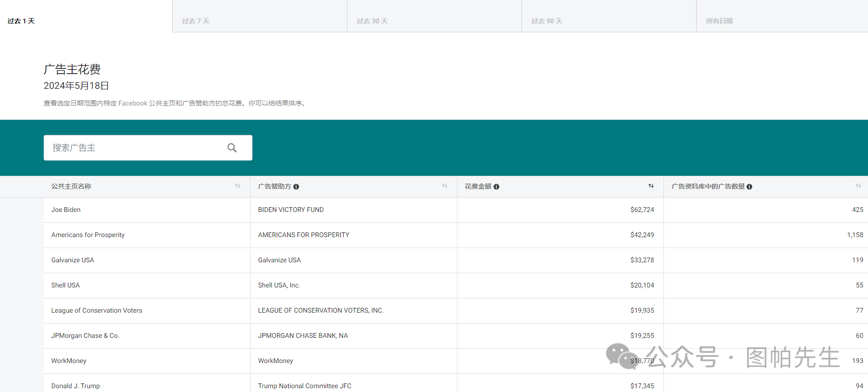Screen dimensions: 868x392
Task: Open League of Conservation Voters page
Action: 97,310
